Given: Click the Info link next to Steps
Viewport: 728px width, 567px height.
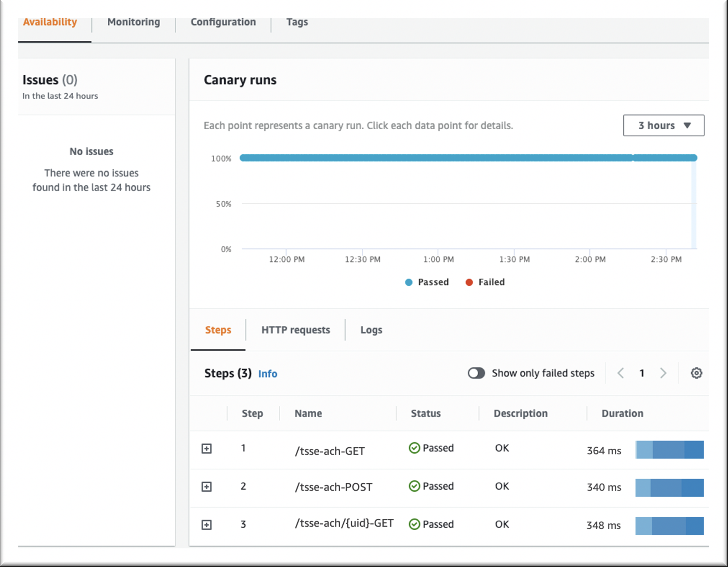Looking at the screenshot, I should click(267, 374).
